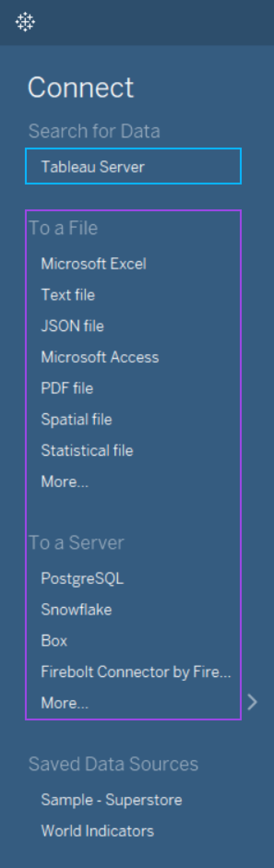Open the World Indicators saved data source

[97, 831]
